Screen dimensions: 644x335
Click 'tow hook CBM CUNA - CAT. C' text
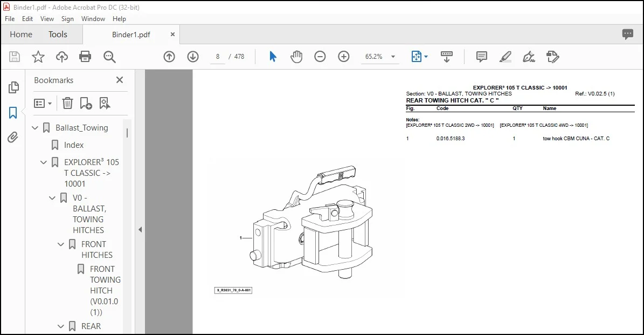[x=576, y=139]
